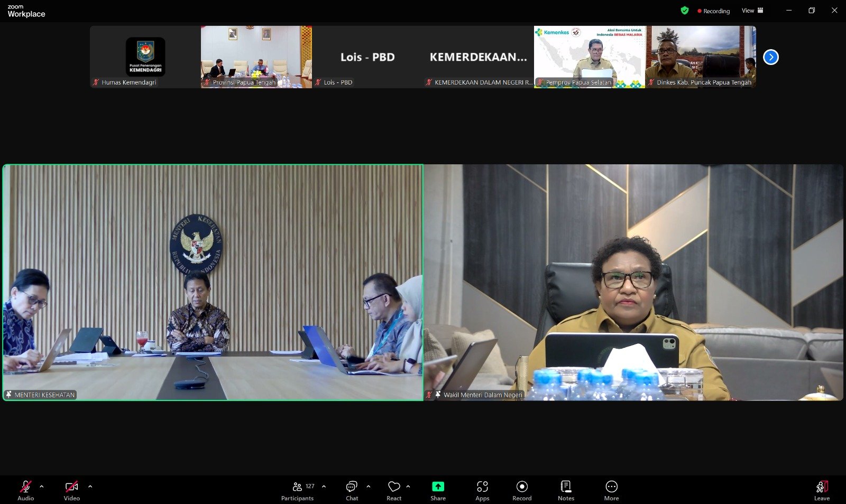Expand audio settings chevron
The height and width of the screenshot is (504, 846).
click(x=42, y=487)
